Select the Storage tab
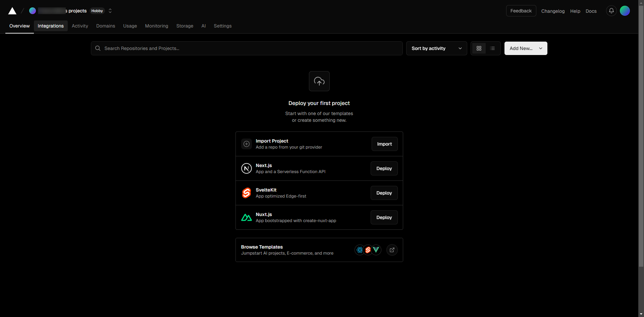 coord(185,26)
